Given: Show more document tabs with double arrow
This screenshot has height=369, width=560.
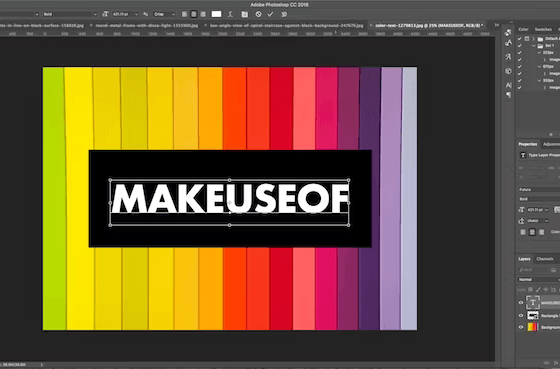Looking at the screenshot, I should pyautogui.click(x=497, y=25).
